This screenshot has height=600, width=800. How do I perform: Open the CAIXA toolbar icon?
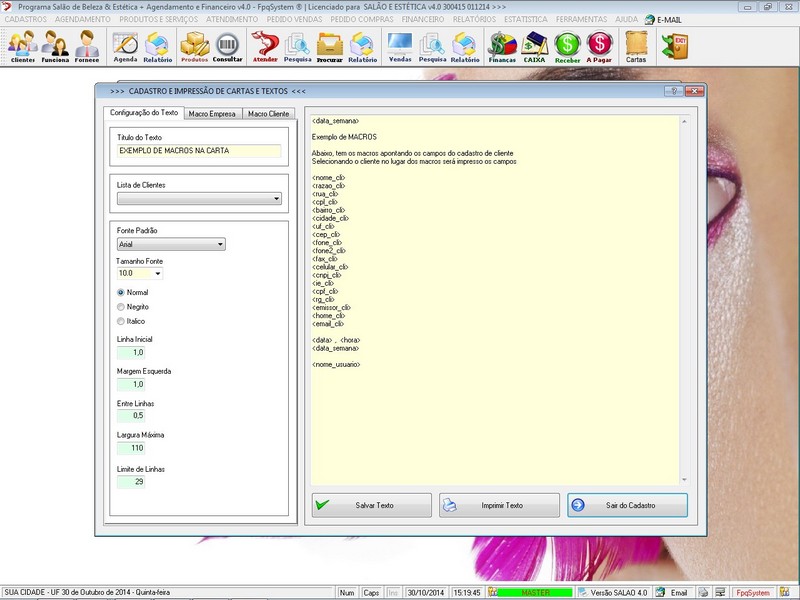pos(534,46)
